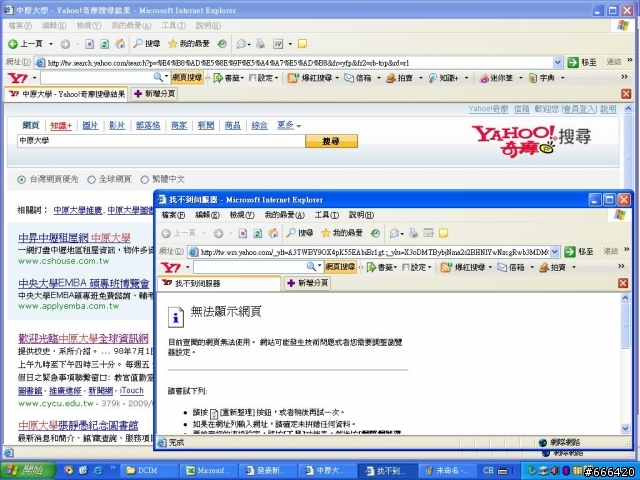This screenshot has height=480, width=640.
Task: Open Back button history dropdown in back window
Action: pos(51,44)
